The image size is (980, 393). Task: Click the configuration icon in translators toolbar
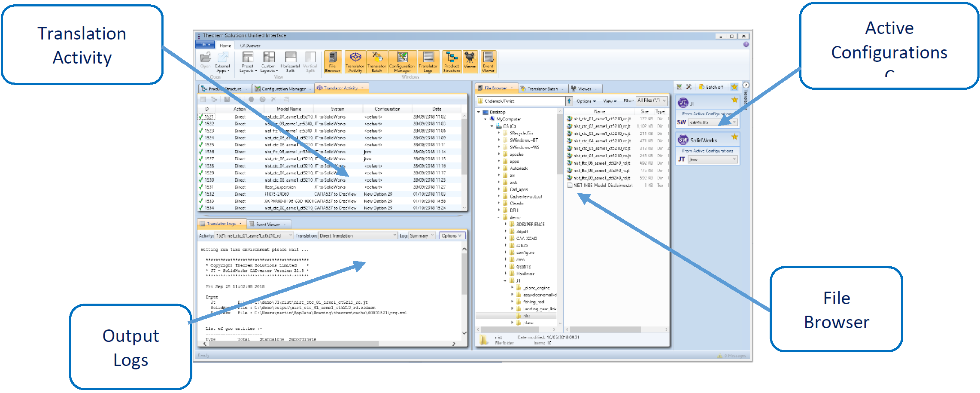click(x=679, y=87)
